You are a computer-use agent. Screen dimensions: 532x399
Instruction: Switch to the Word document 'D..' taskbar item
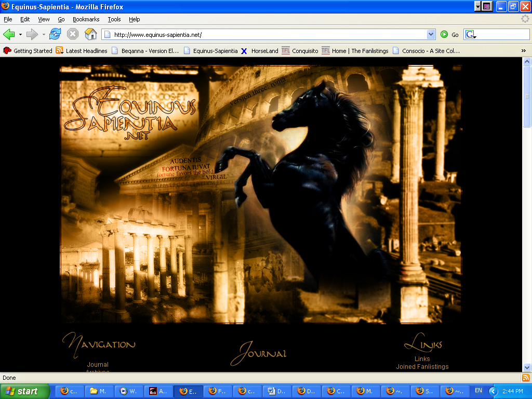(x=277, y=391)
